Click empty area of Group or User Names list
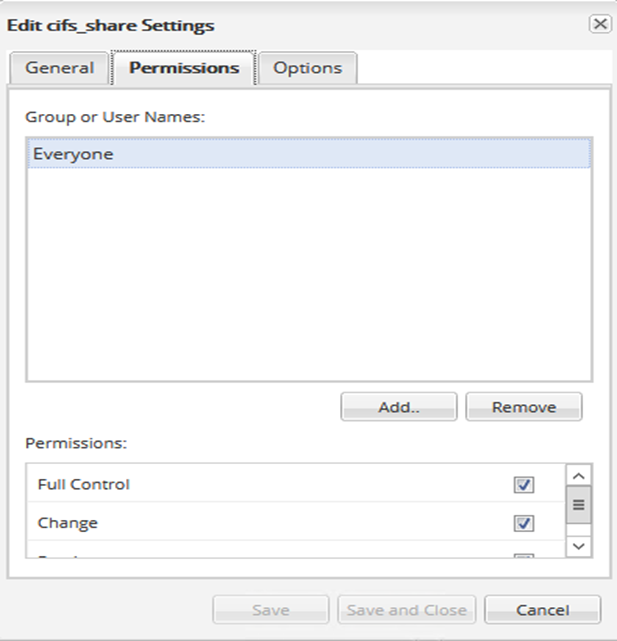The image size is (617, 641). [308, 280]
